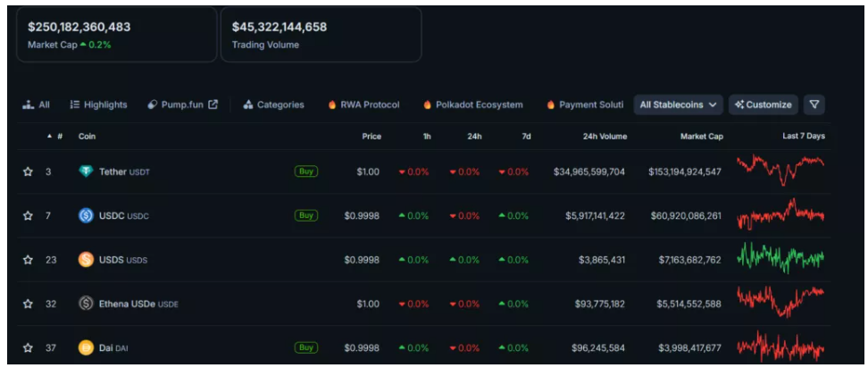Image resolution: width=868 pixels, height=368 pixels.
Task: Click the Polkadot Ecosystem fire icon
Action: 428,105
